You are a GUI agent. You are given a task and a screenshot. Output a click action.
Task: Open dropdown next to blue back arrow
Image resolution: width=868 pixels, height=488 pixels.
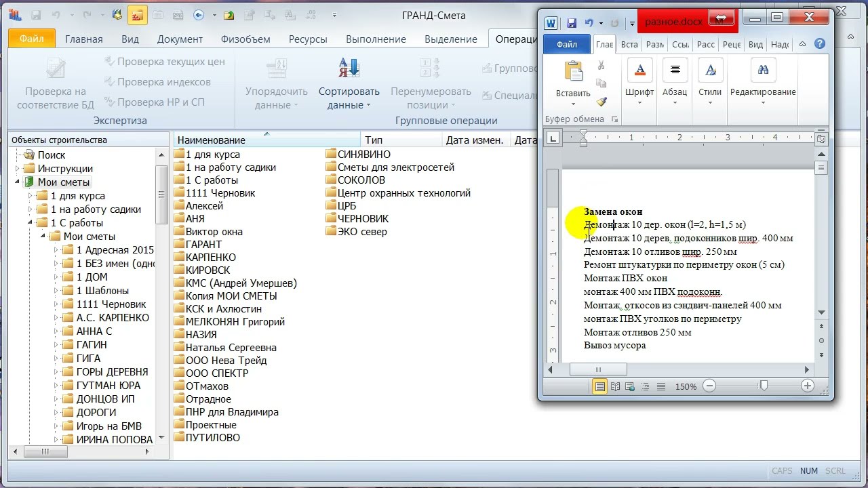[x=214, y=14]
